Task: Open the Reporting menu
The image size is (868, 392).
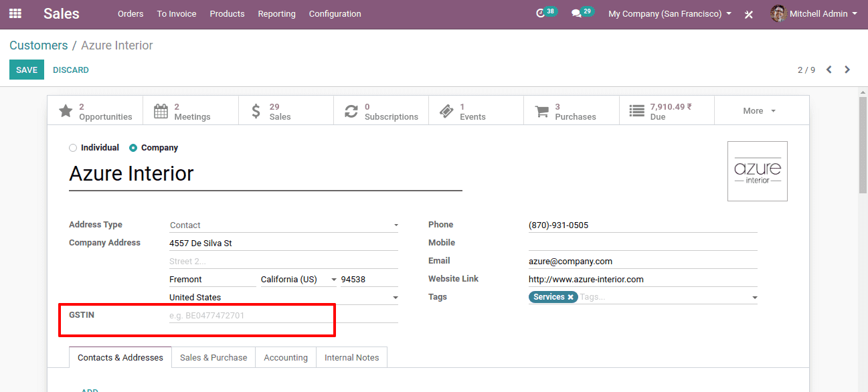Action: 276,13
